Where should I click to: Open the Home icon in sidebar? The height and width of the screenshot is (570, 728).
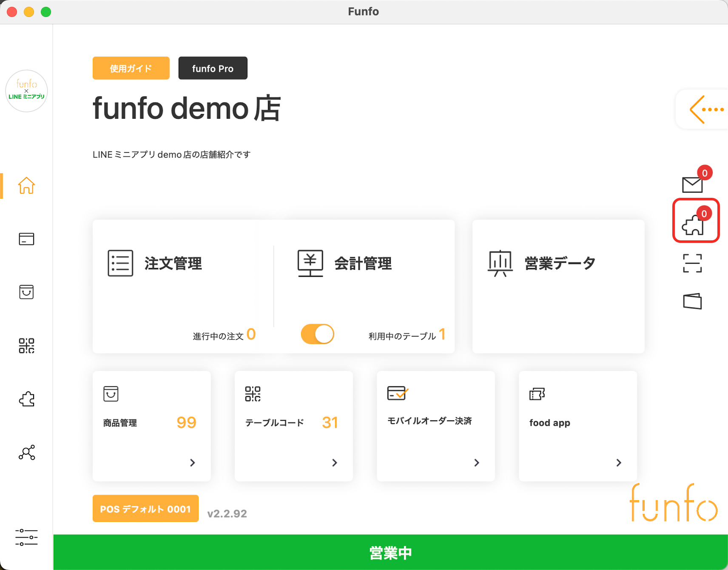pos(26,185)
